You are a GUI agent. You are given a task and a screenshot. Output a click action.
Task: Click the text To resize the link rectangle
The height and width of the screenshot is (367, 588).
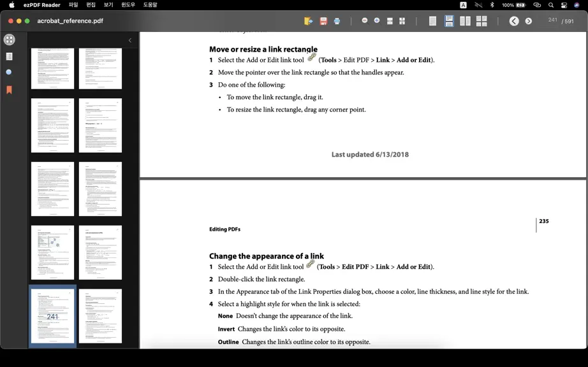(297, 110)
